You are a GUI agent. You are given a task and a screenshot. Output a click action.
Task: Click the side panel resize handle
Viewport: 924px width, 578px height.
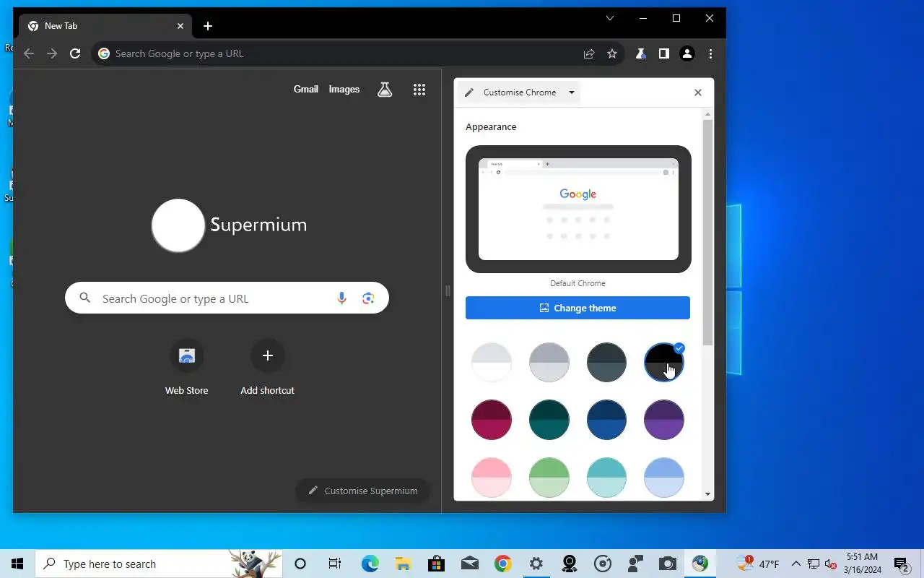(448, 291)
